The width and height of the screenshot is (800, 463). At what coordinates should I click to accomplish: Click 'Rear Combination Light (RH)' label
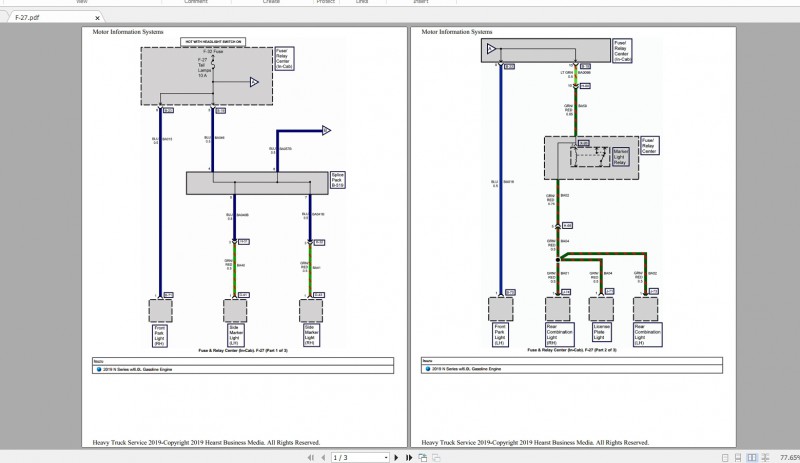click(560, 334)
